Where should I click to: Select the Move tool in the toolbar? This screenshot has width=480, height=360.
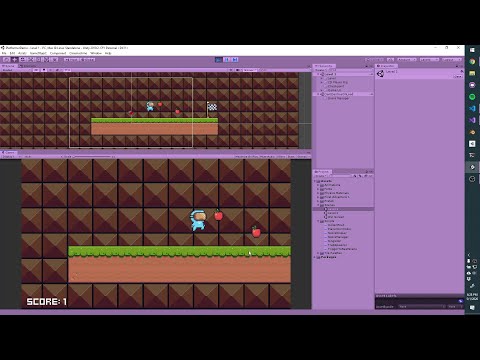(15, 60)
